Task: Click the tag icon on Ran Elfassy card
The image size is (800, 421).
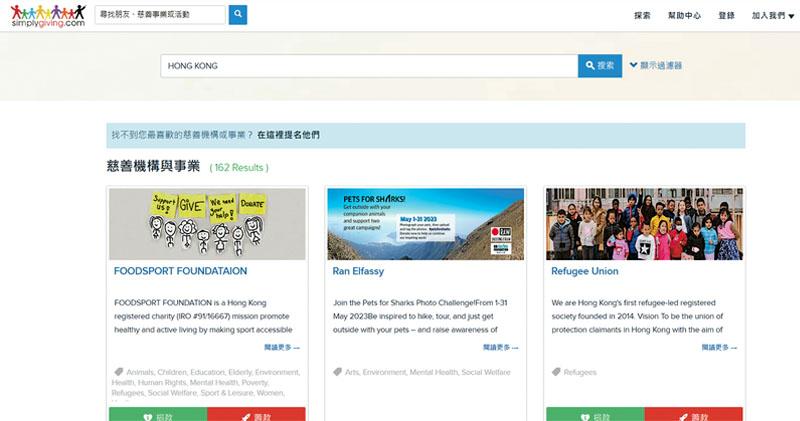Action: pyautogui.click(x=339, y=372)
